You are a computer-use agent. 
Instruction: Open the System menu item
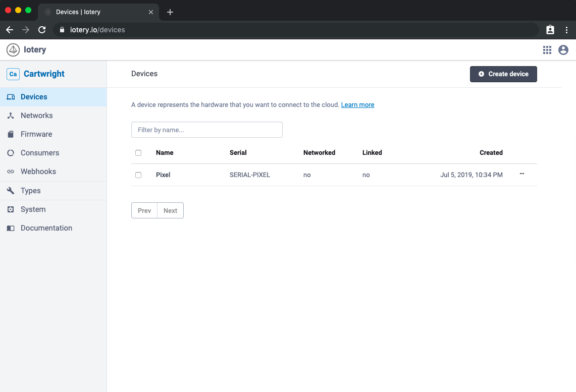point(54,209)
